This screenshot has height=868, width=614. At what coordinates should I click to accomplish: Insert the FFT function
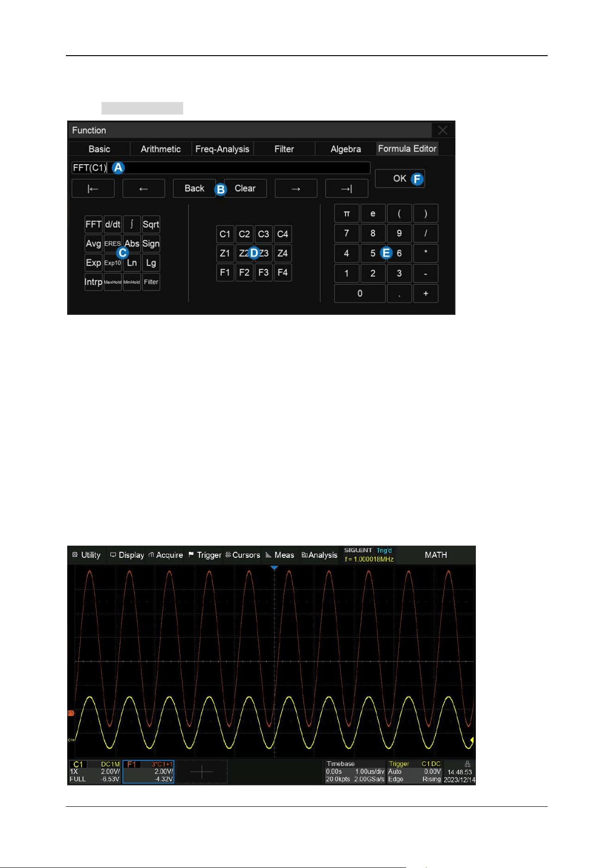pyautogui.click(x=93, y=224)
